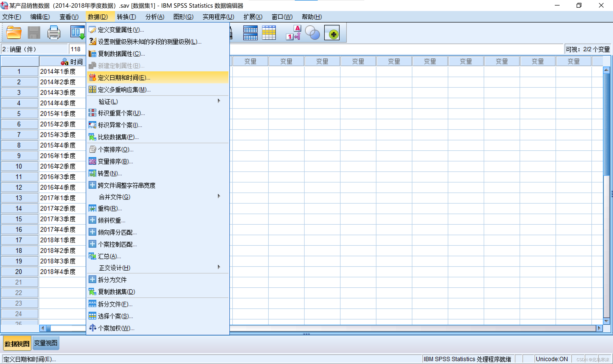The height and width of the screenshot is (364, 613).
Task: Open the Edit (编辑) menu
Action: tap(40, 17)
